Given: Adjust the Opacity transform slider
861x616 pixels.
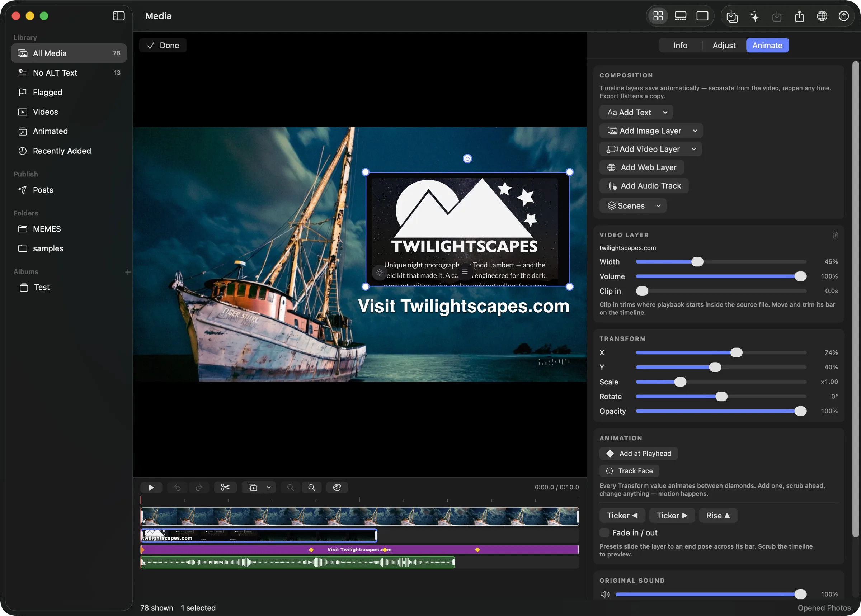Looking at the screenshot, I should coord(721,411).
